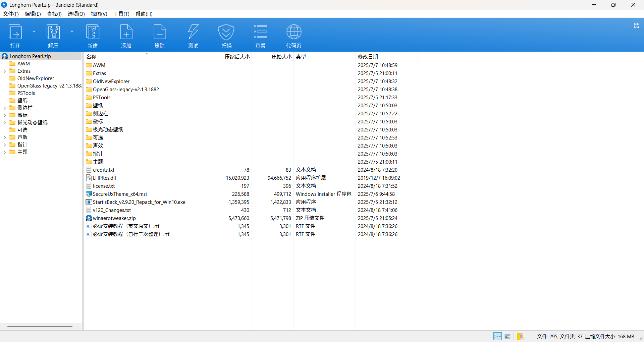Image resolution: width=644 pixels, height=342 pixels.
Task: Select the 必读安装教程（自行二次整理）.rtf icon
Action: tap(89, 234)
